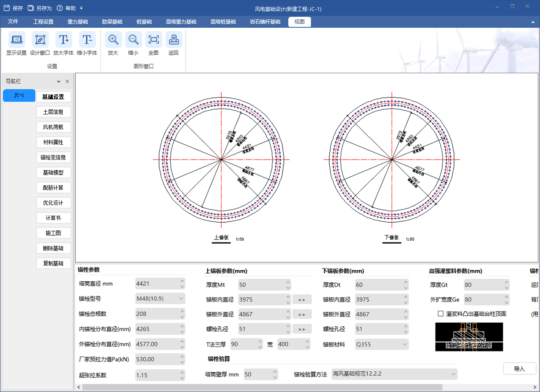Viewport: 540px width, 392px height.
Task: Click 放大字体 to enlarge the font
Action: pyautogui.click(x=63, y=40)
